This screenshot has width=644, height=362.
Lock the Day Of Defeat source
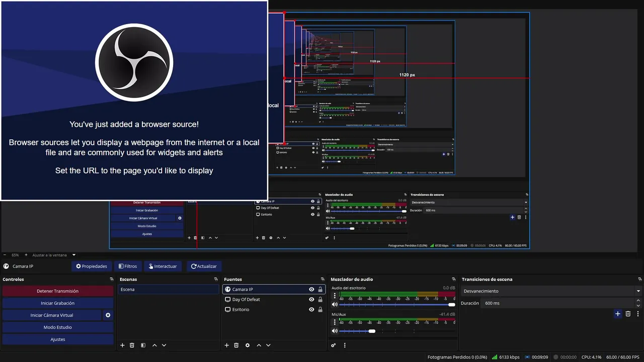pyautogui.click(x=320, y=300)
